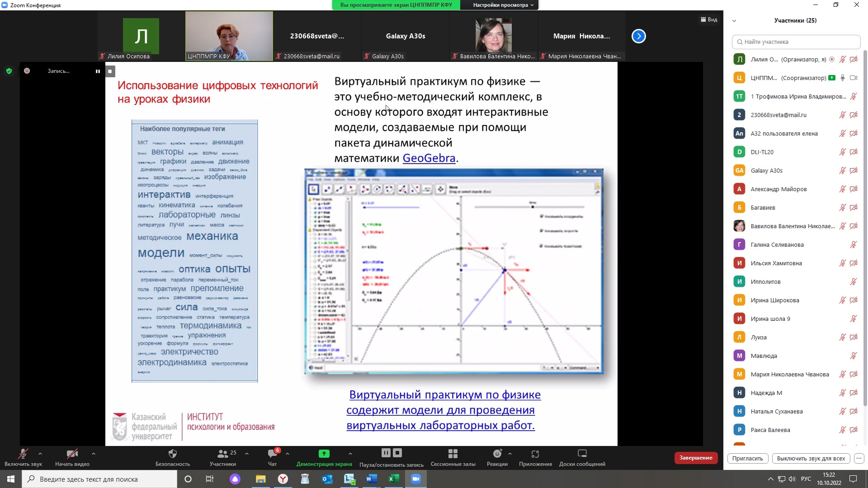Open the Apps (Приложения) icon
The width and height of the screenshot is (868, 488).
(x=535, y=454)
